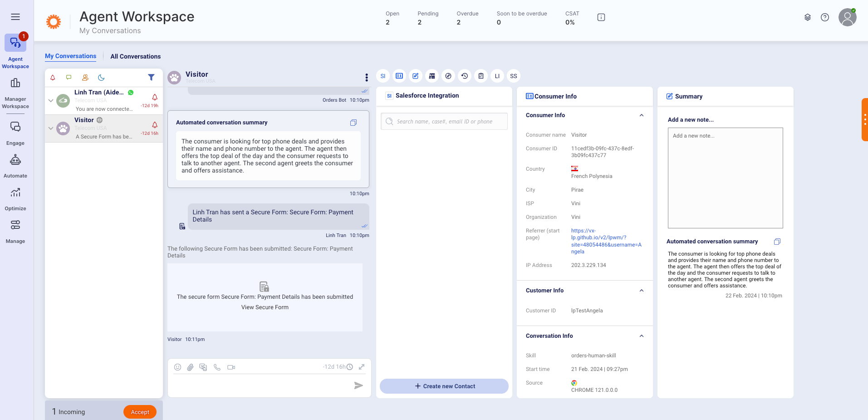Screen dimensions: 868x420
Task: Open the LI widget
Action: [x=497, y=76]
